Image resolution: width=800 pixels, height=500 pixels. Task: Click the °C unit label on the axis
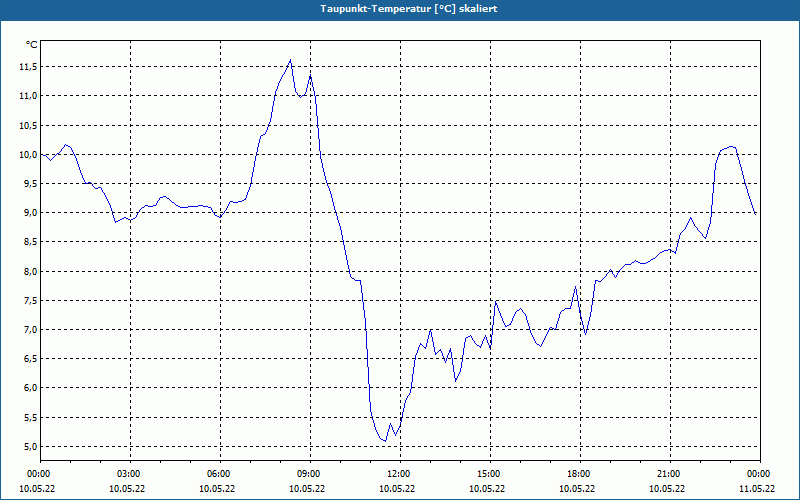pyautogui.click(x=31, y=45)
